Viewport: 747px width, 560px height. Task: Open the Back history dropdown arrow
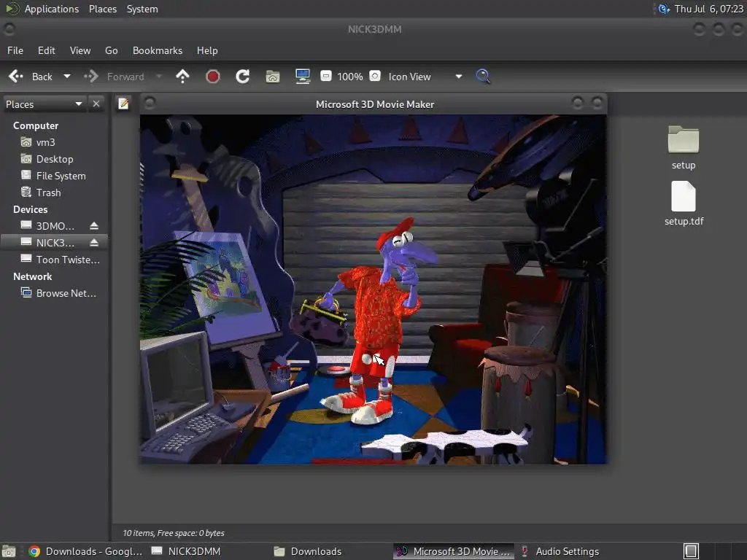(x=67, y=76)
